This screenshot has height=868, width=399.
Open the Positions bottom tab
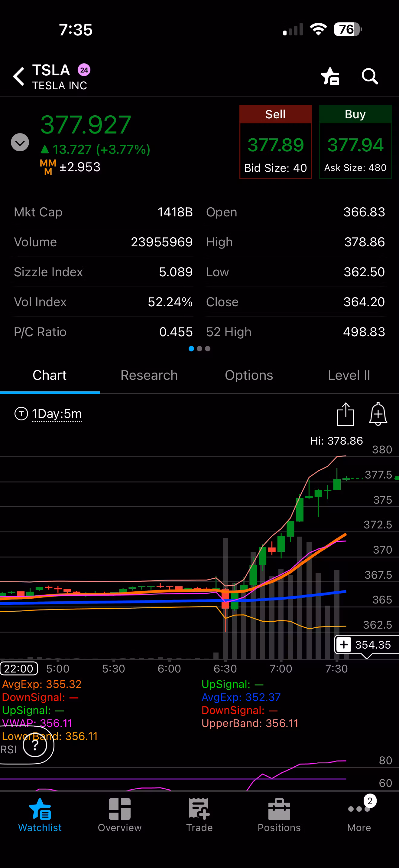[279, 815]
